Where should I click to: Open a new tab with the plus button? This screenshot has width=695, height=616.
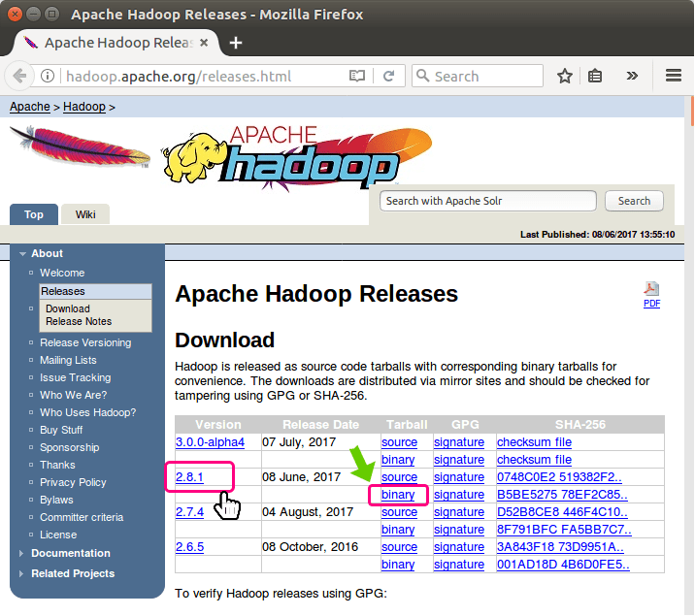pyautogui.click(x=236, y=43)
